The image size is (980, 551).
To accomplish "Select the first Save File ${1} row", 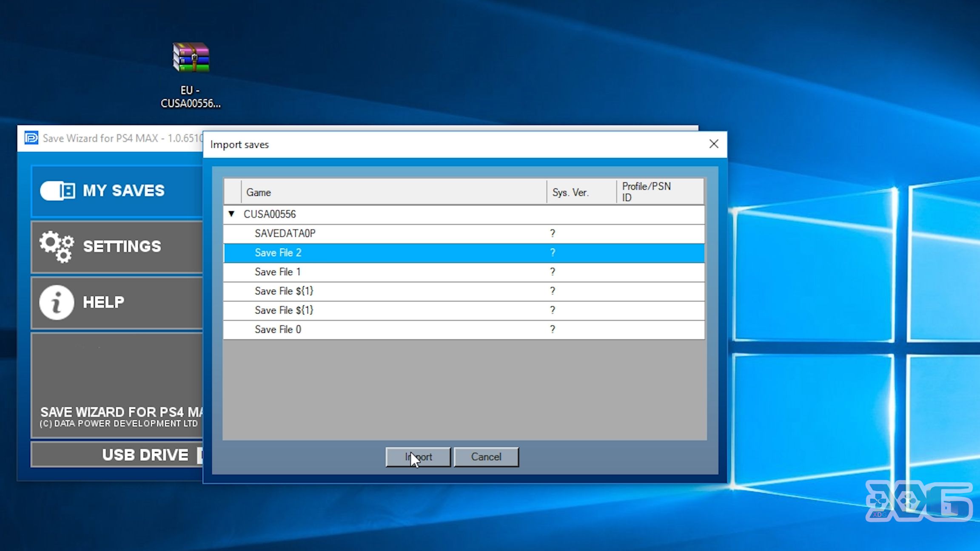I will [464, 291].
